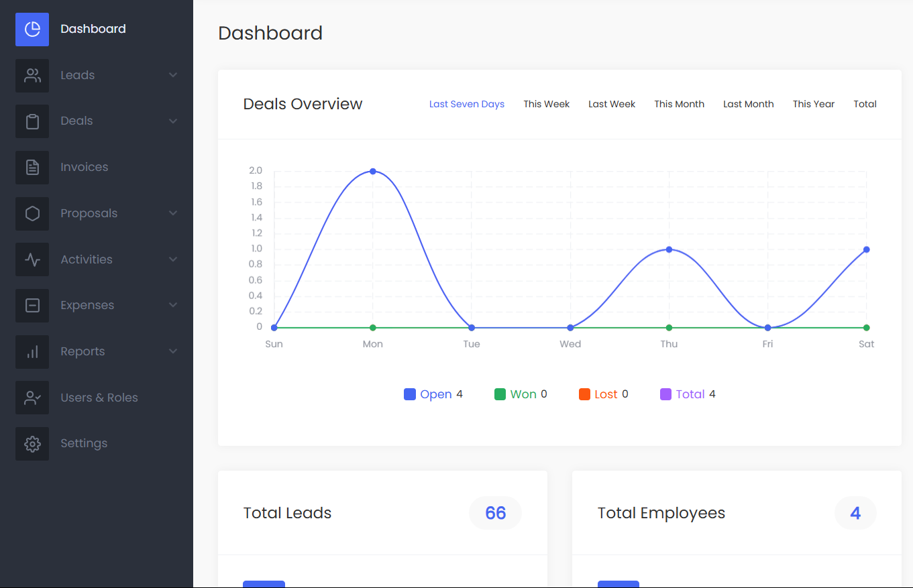This screenshot has height=588, width=913.
Task: Click the orange Lost legend swatch
Action: point(584,394)
